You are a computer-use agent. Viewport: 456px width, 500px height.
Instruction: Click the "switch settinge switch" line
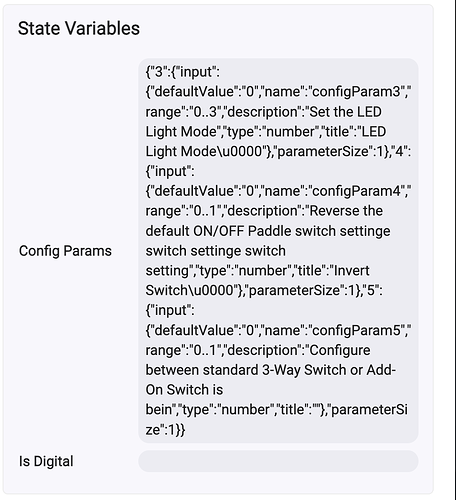click(216, 251)
